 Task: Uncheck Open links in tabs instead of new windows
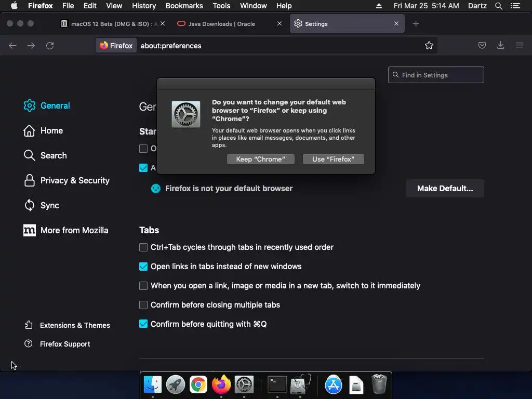pos(143,267)
